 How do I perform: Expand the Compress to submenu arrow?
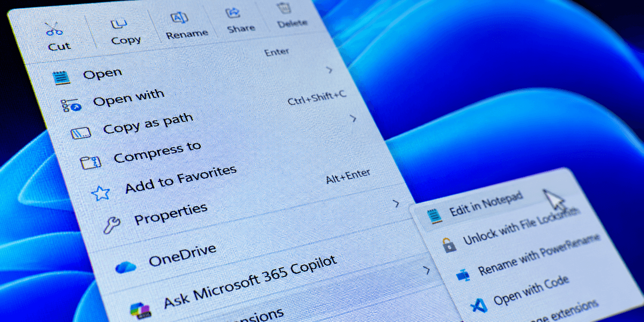pyautogui.click(x=353, y=118)
